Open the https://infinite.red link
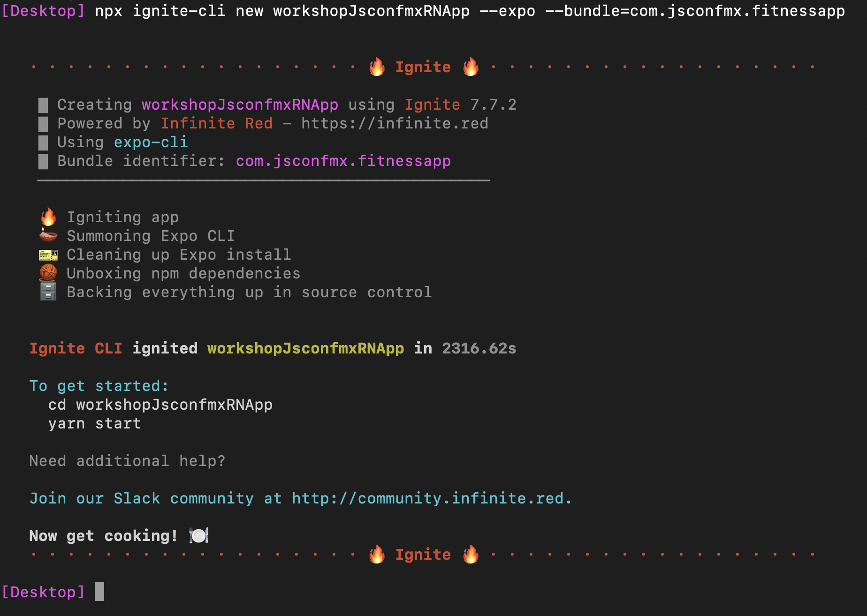 point(395,123)
